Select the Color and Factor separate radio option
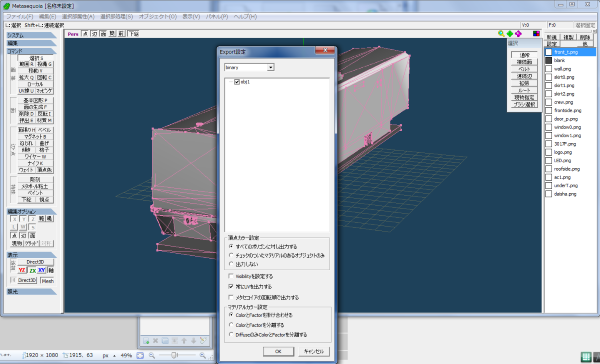The width and height of the screenshot is (600, 364). [x=231, y=325]
